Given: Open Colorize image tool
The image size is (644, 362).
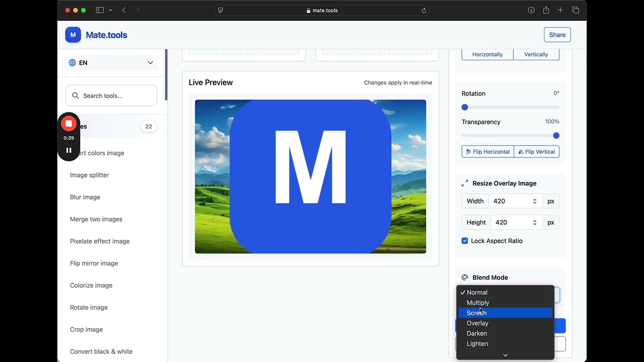Looking at the screenshot, I should pos(91,286).
